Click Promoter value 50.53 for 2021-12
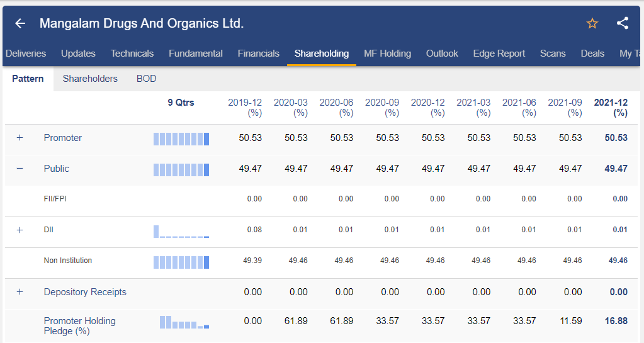This screenshot has height=343, width=644. coord(616,138)
